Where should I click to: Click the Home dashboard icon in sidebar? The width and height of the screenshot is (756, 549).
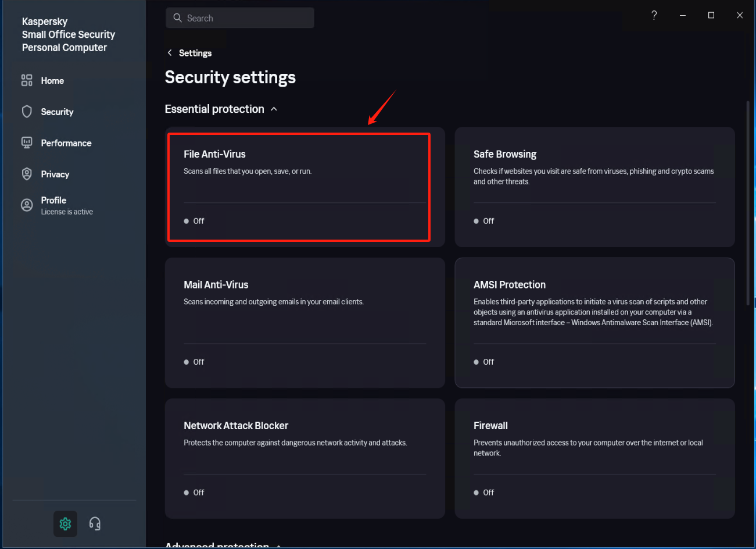27,80
